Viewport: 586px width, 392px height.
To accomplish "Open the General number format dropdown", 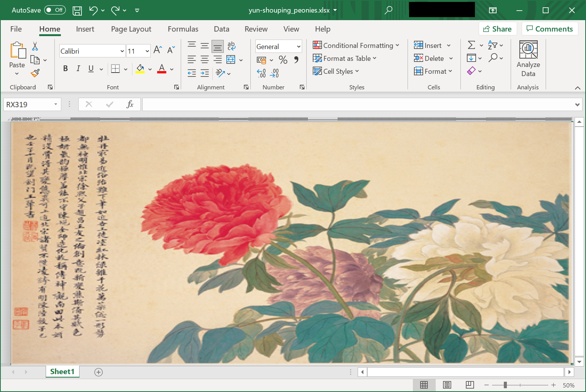I will (x=299, y=46).
